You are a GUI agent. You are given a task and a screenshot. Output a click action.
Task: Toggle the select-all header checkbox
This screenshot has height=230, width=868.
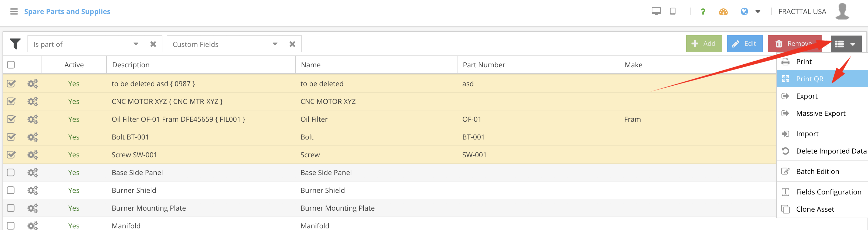pos(11,65)
